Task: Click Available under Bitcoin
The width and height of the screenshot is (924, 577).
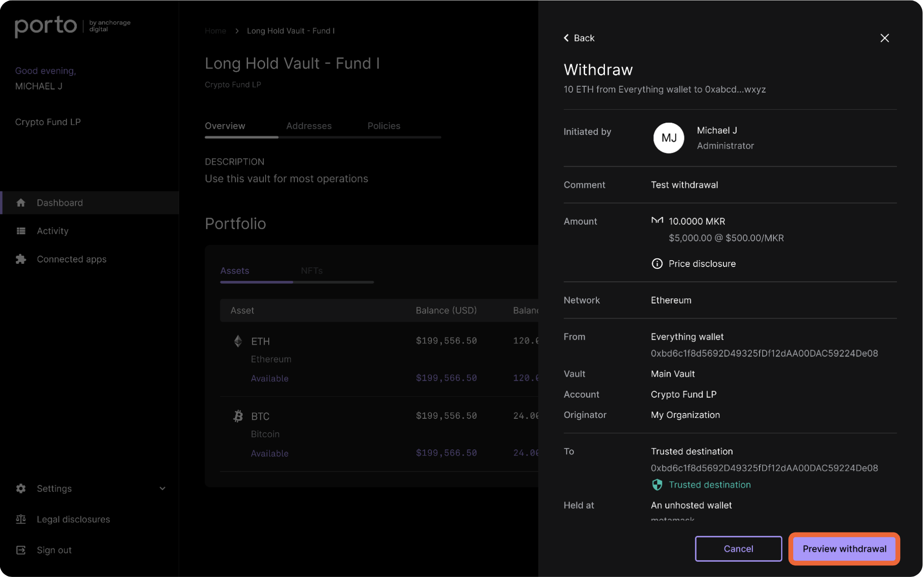Action: point(270,453)
